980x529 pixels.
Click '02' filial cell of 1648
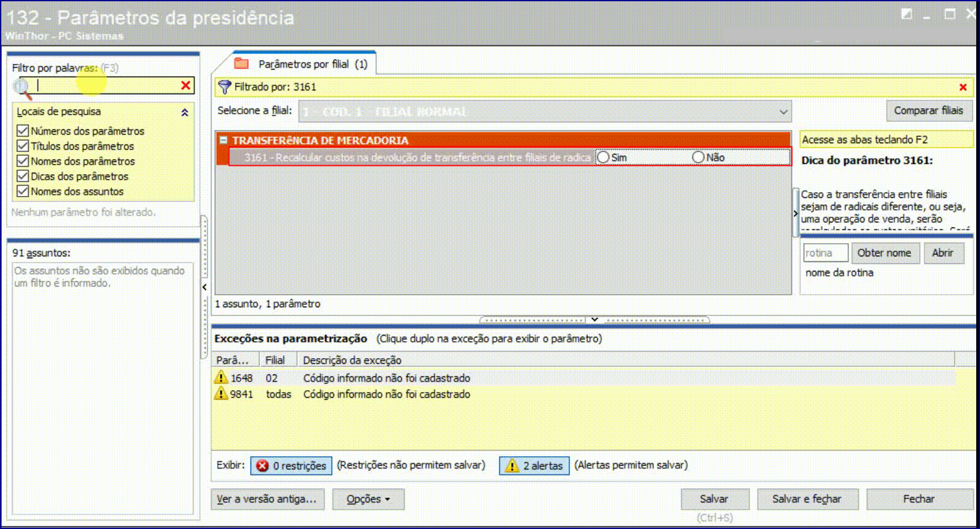[x=271, y=378]
